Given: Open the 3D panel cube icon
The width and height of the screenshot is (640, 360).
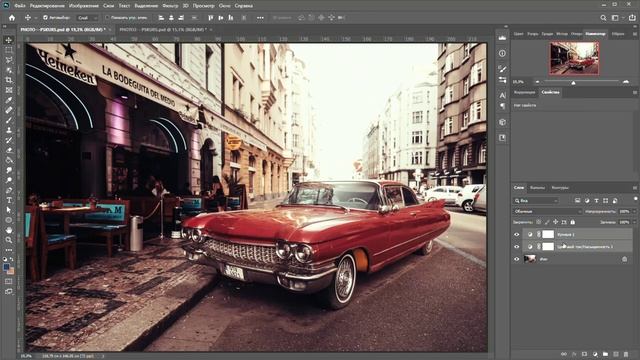Looking at the screenshot, I should tap(502, 122).
